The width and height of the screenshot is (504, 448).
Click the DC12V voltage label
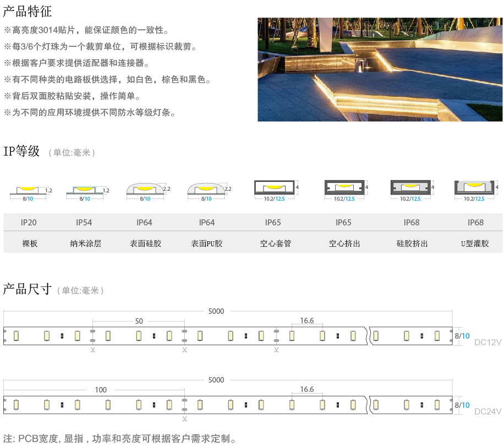(x=487, y=342)
